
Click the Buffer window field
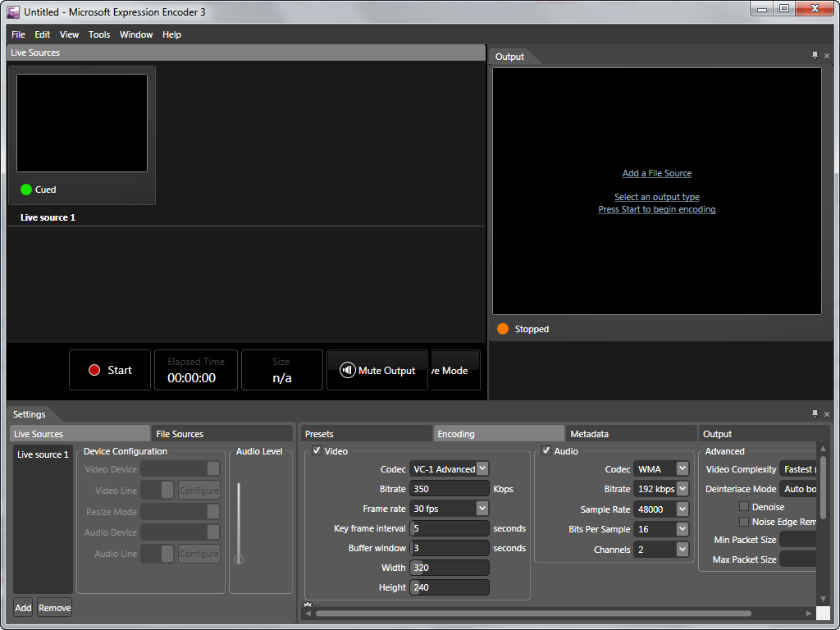[x=449, y=548]
